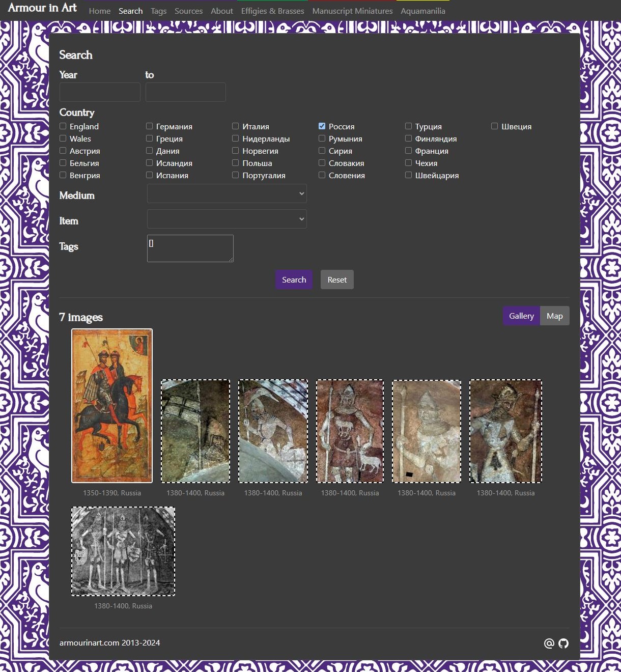This screenshot has width=621, height=672.
Task: Switch to Gallery view
Action: (x=521, y=316)
